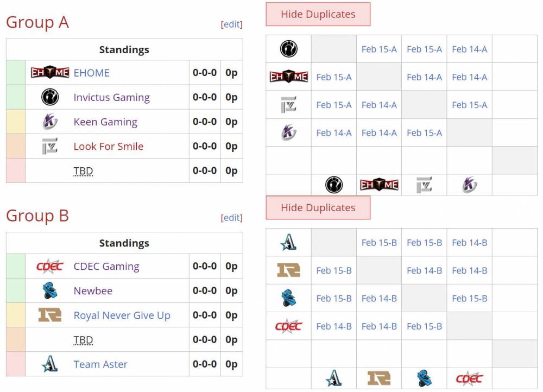
Task: Click Invictus Gaming logo in Group A standings
Action: tap(50, 97)
